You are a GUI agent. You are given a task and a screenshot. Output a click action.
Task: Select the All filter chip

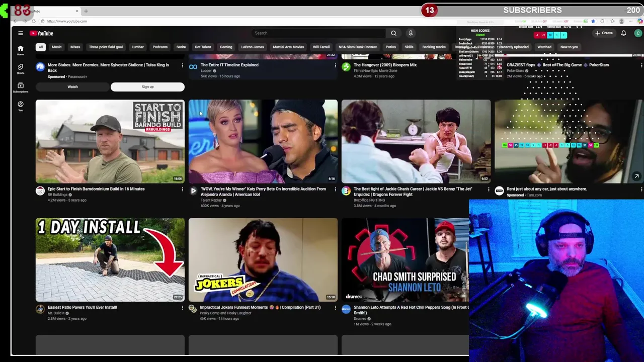pos(41,47)
